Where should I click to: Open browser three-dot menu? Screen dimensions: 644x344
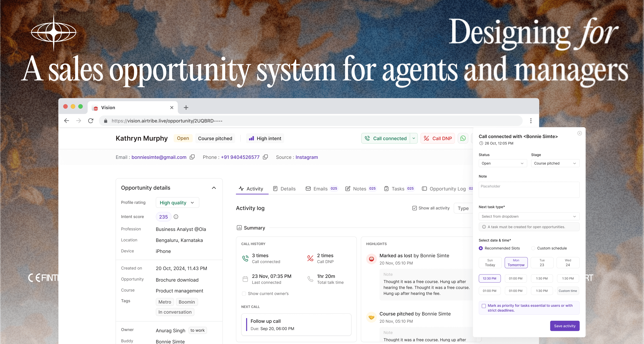click(531, 121)
